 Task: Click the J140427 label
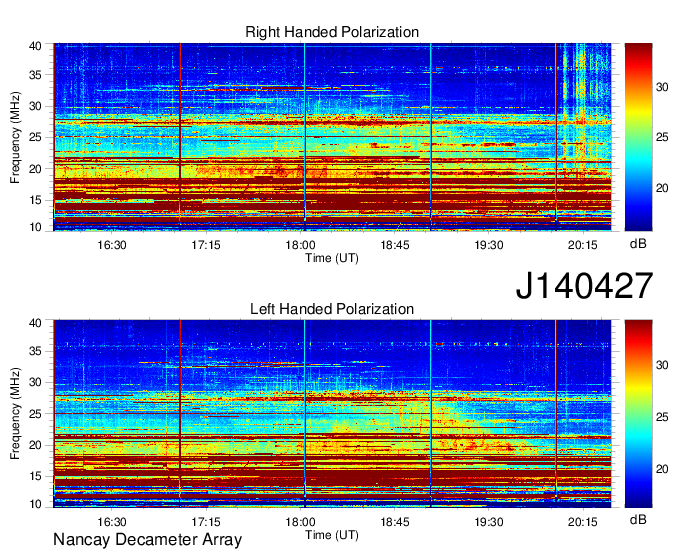click(x=584, y=286)
